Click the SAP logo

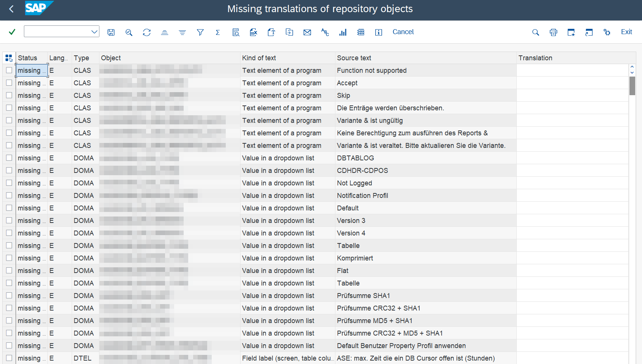point(39,8)
